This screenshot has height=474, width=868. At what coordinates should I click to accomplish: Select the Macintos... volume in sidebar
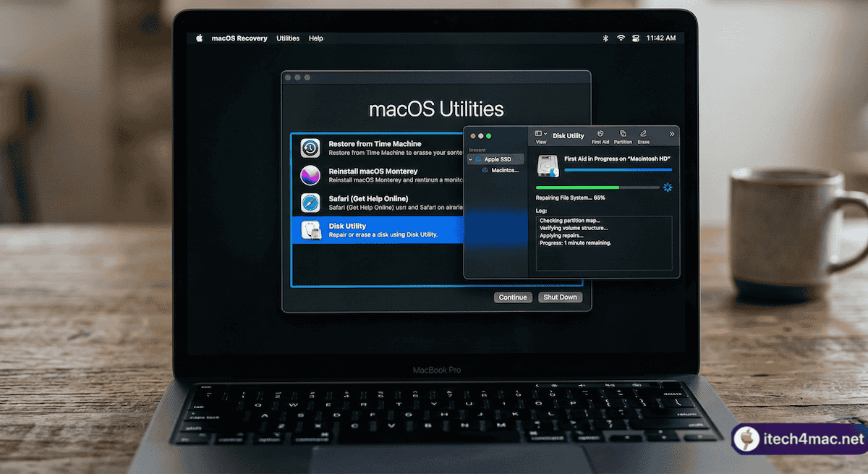505,170
